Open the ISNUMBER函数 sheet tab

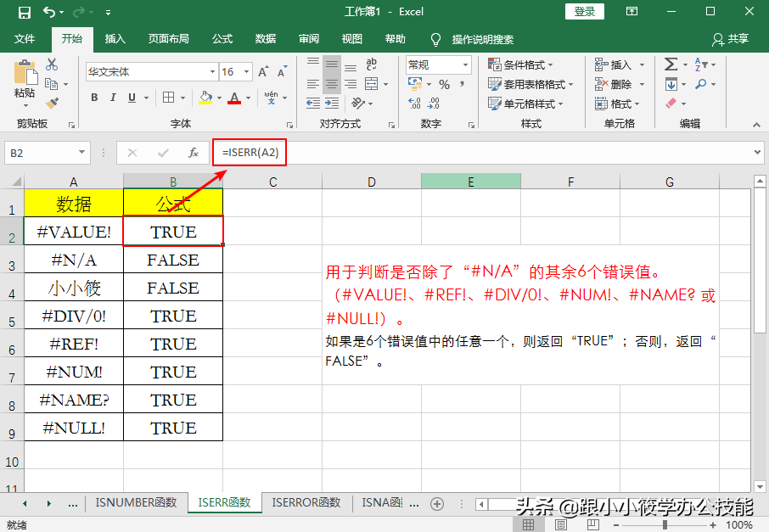click(x=136, y=502)
